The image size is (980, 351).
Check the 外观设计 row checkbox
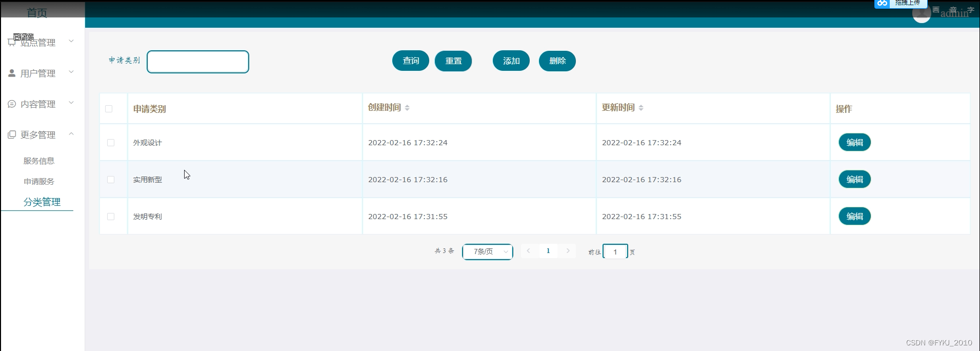tap(111, 143)
